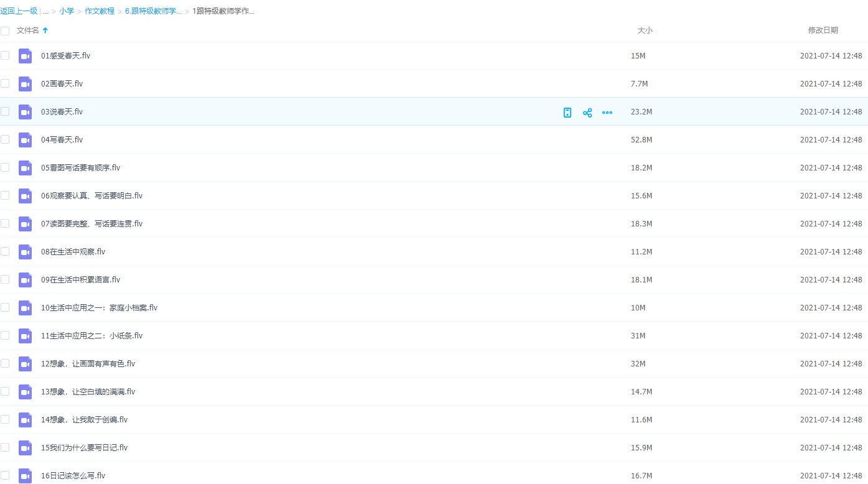The image size is (868, 484).
Task: Open the 6.跟特级教师学... breadcrumb folder
Action: point(153,11)
